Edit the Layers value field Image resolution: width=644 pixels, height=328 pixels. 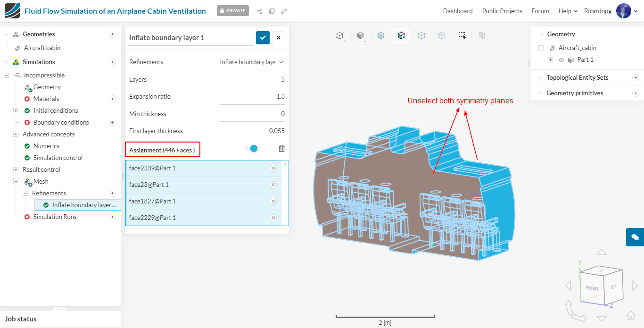point(252,79)
